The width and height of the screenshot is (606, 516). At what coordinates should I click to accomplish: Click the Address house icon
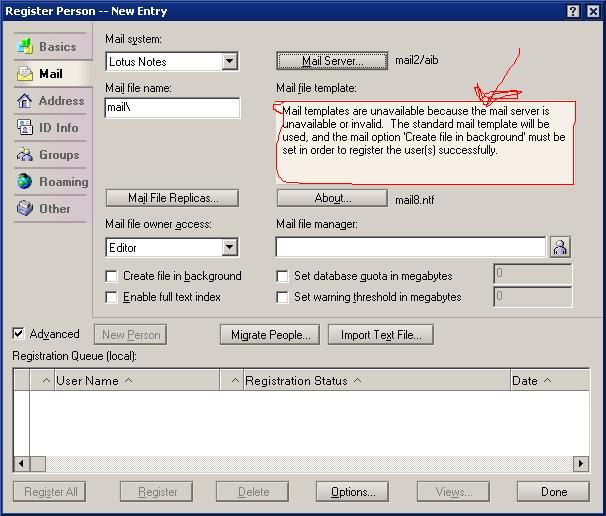[x=25, y=100]
